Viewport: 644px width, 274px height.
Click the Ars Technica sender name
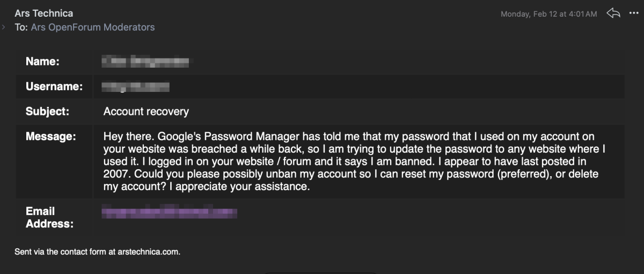click(44, 13)
